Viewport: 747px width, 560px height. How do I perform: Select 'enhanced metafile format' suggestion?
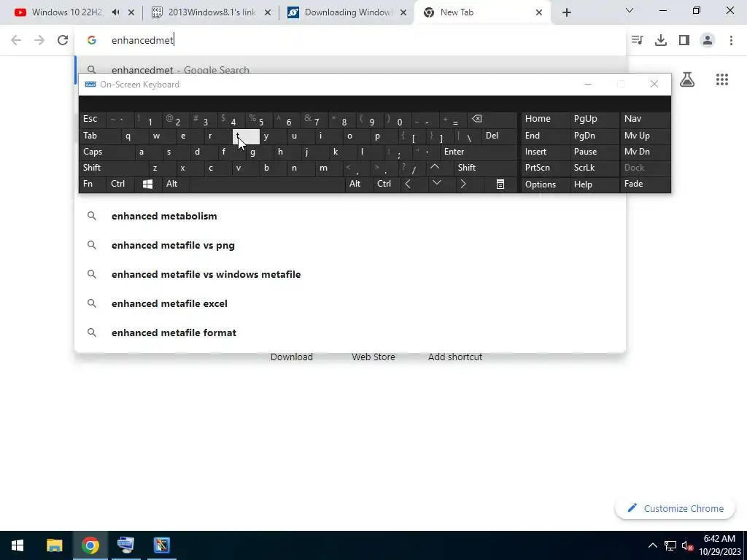point(350,332)
